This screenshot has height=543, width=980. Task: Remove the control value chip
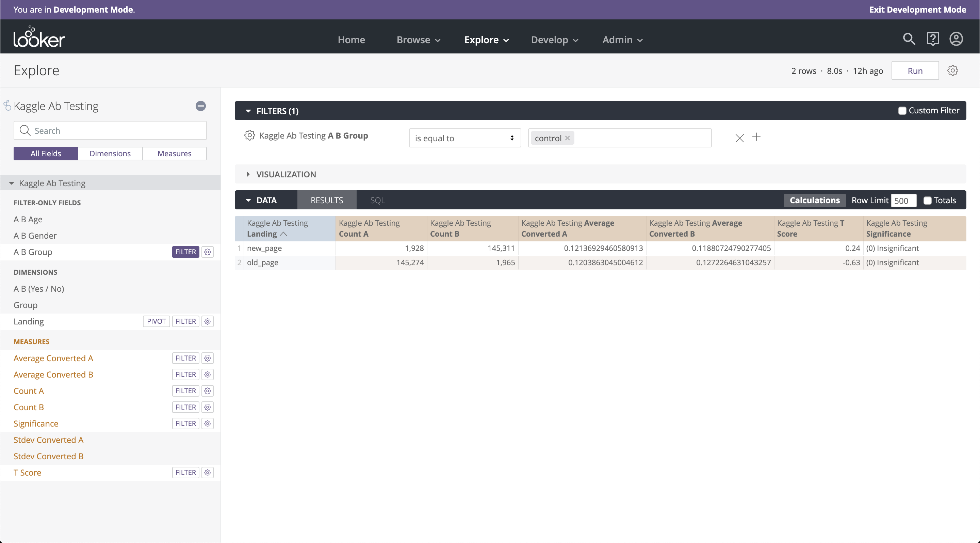(567, 138)
